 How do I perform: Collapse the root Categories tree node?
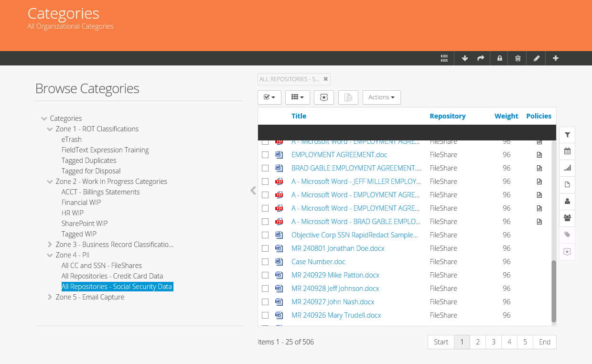tap(44, 118)
